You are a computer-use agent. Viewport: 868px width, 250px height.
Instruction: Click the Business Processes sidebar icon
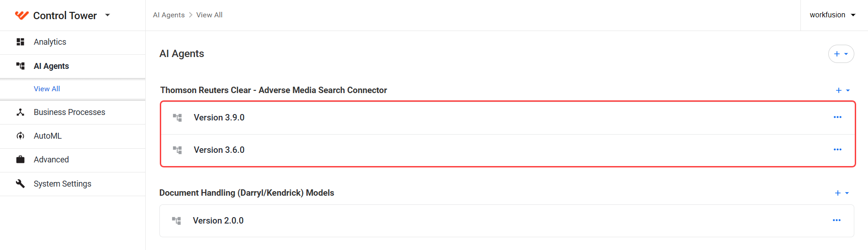tap(20, 112)
